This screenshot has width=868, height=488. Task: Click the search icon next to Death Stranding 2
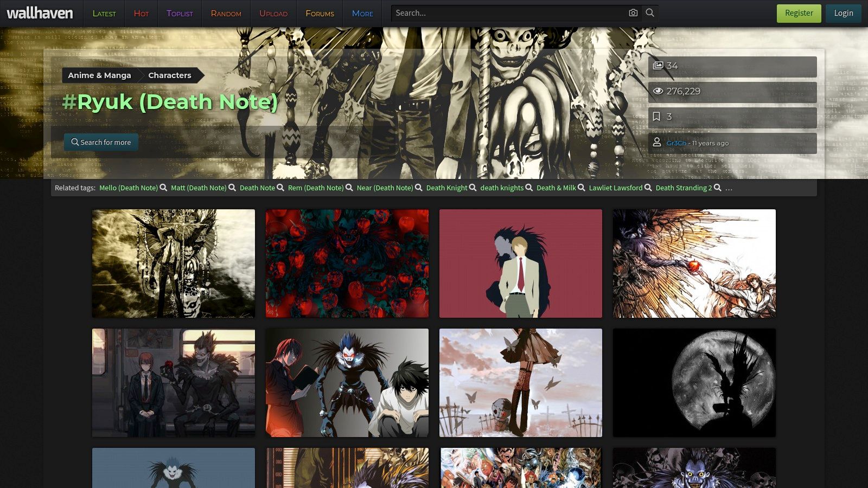pos(718,188)
